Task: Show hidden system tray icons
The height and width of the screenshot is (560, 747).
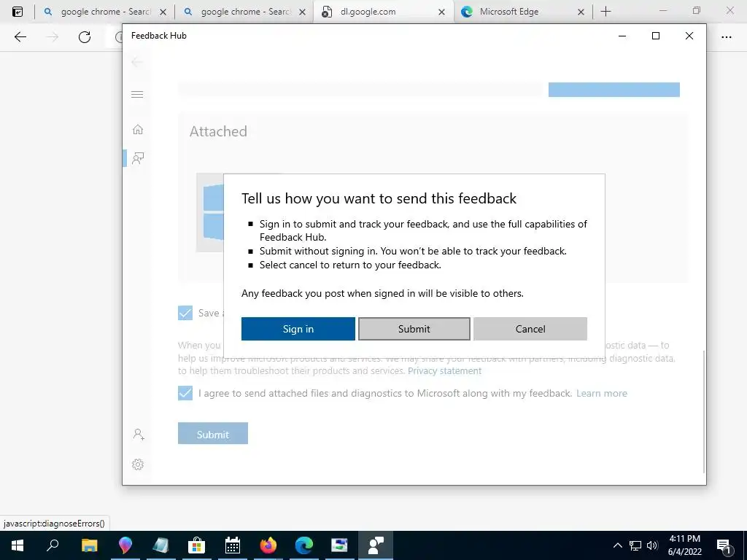Action: pyautogui.click(x=617, y=545)
